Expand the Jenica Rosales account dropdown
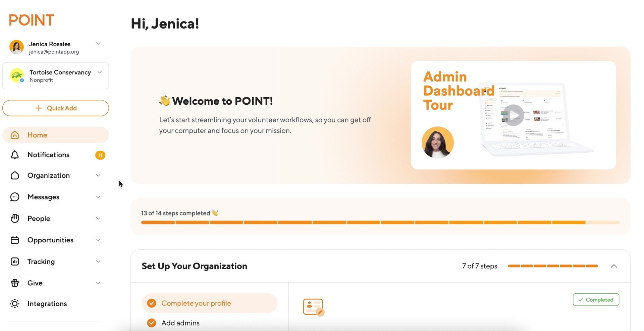644x331 pixels. [x=98, y=44]
